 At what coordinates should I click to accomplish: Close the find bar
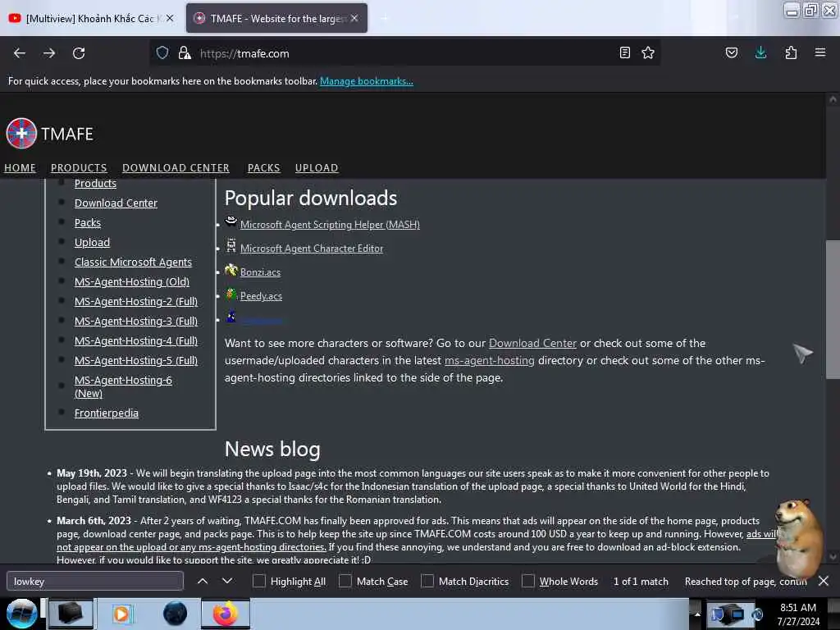click(x=824, y=581)
